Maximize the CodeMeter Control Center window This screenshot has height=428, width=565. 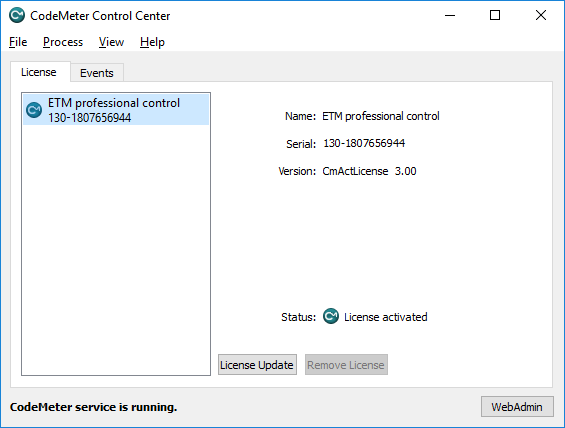point(495,15)
